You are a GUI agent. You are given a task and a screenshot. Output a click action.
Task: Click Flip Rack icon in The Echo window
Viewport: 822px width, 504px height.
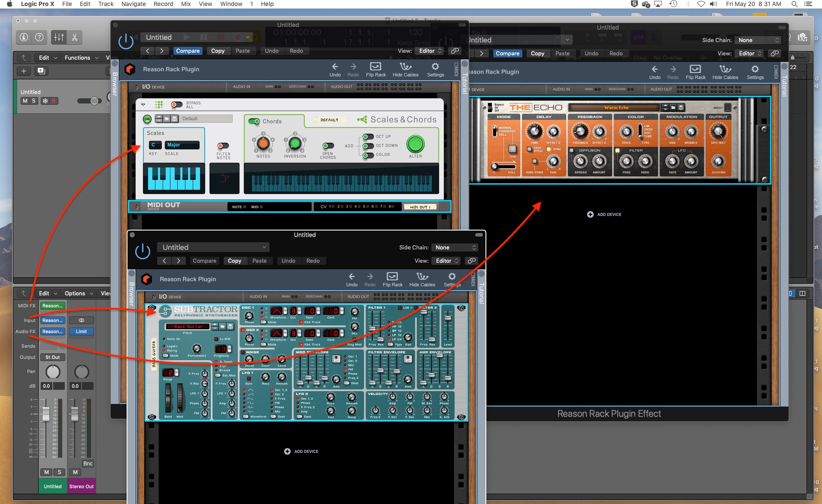pyautogui.click(x=695, y=69)
